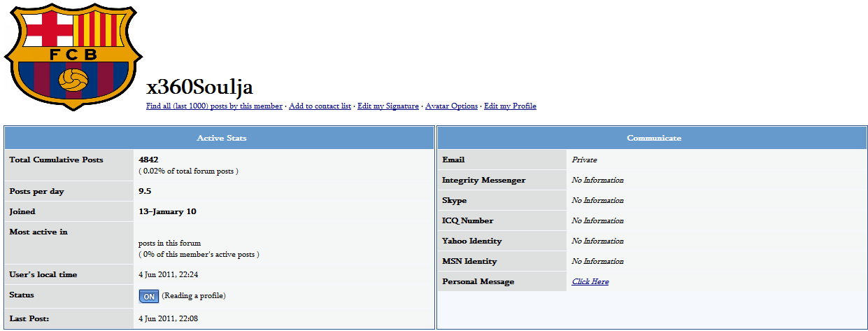Select local time '4 Jun 2011, 22:24'

tap(168, 274)
